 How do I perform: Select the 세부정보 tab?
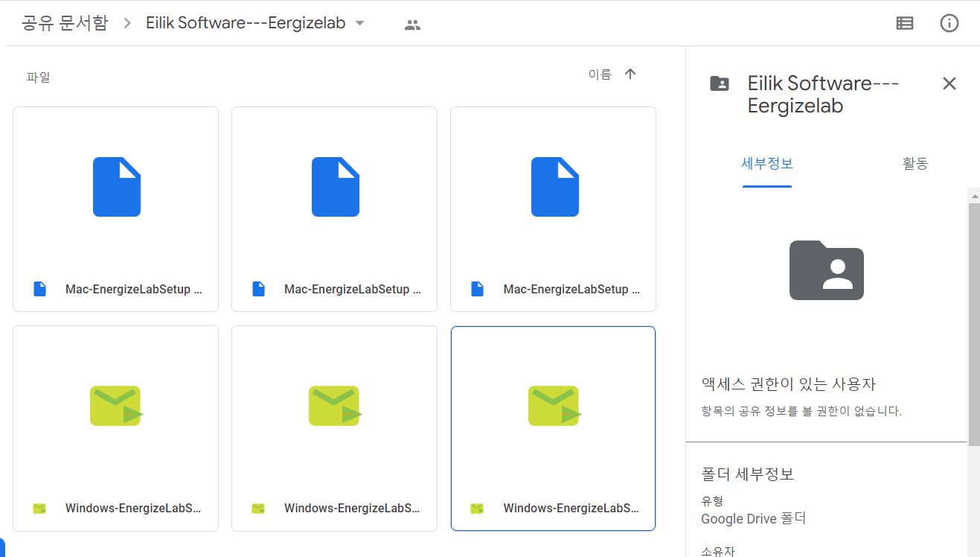pyautogui.click(x=767, y=164)
